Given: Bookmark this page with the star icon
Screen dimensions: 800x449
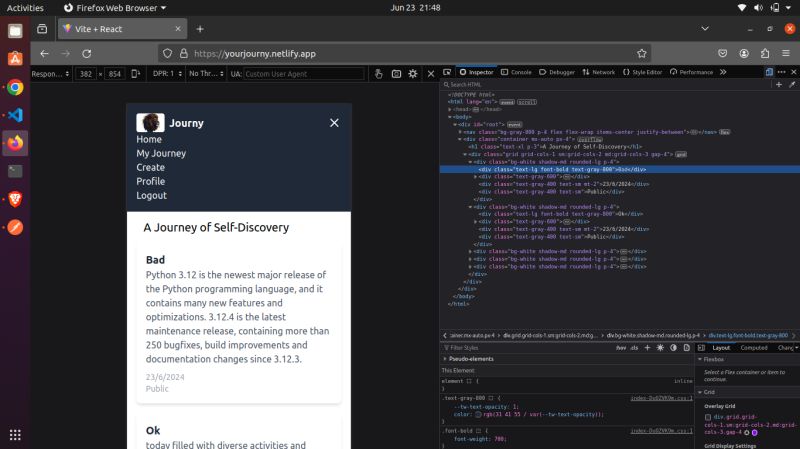Looking at the screenshot, I should point(641,53).
